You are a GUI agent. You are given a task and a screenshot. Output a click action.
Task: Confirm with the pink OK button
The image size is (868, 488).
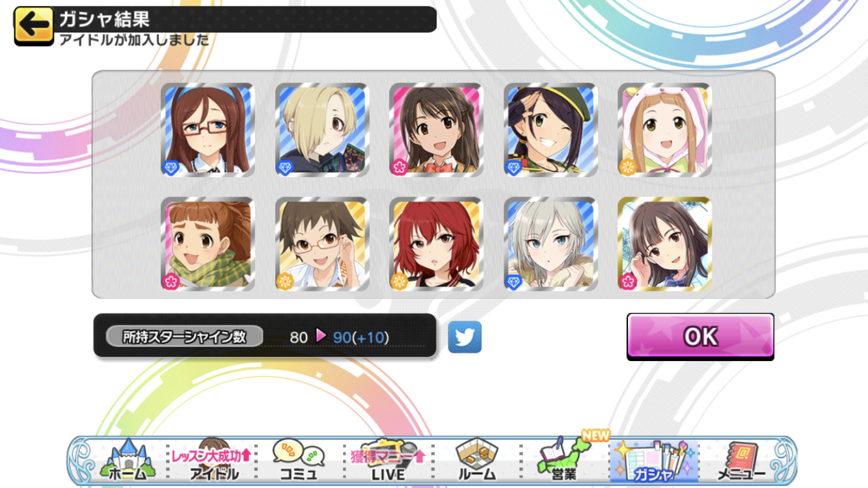tap(700, 336)
